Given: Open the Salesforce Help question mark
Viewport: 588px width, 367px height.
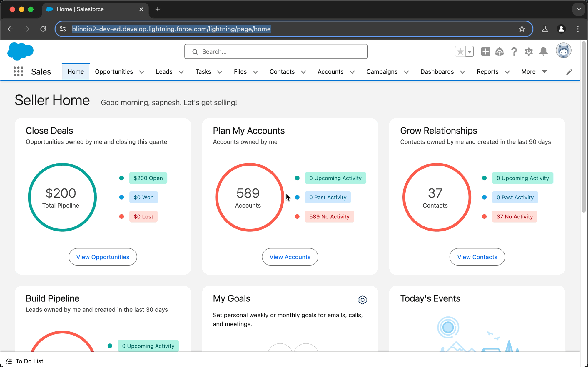Looking at the screenshot, I should (x=514, y=52).
